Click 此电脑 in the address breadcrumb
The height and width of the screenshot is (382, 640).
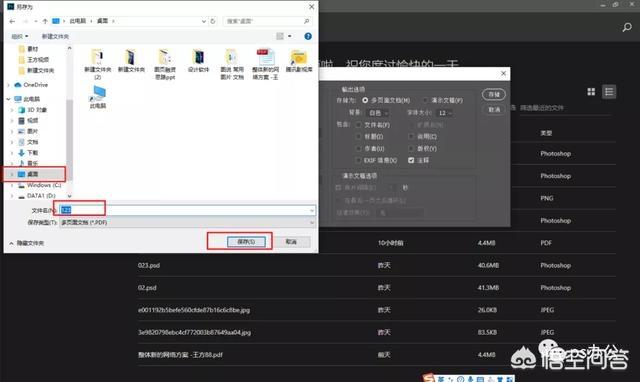pyautogui.click(x=77, y=21)
